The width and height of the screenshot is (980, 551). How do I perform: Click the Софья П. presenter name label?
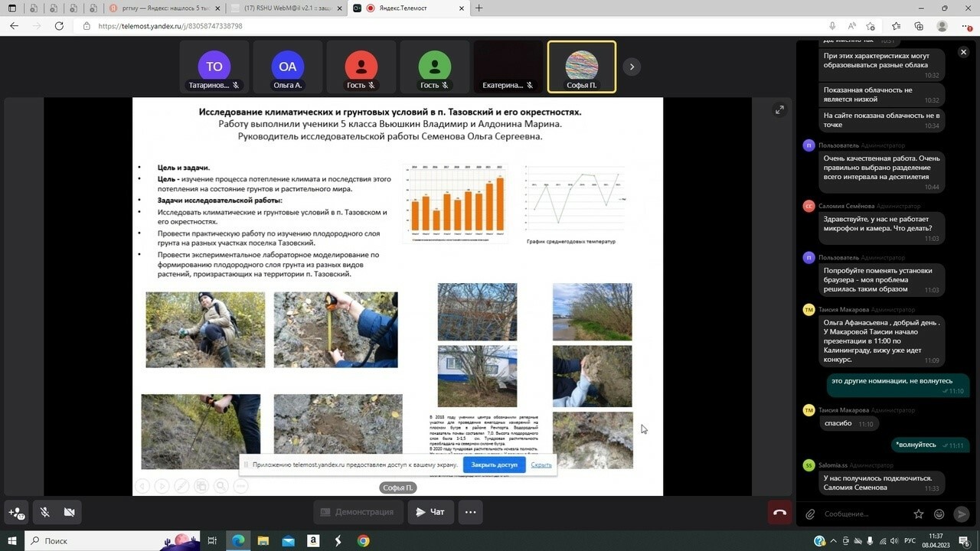398,487
